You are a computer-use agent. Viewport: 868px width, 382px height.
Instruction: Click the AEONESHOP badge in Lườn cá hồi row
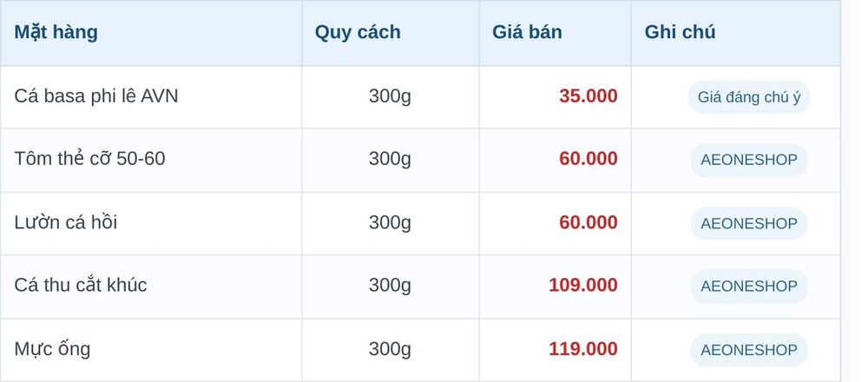pyautogui.click(x=749, y=224)
